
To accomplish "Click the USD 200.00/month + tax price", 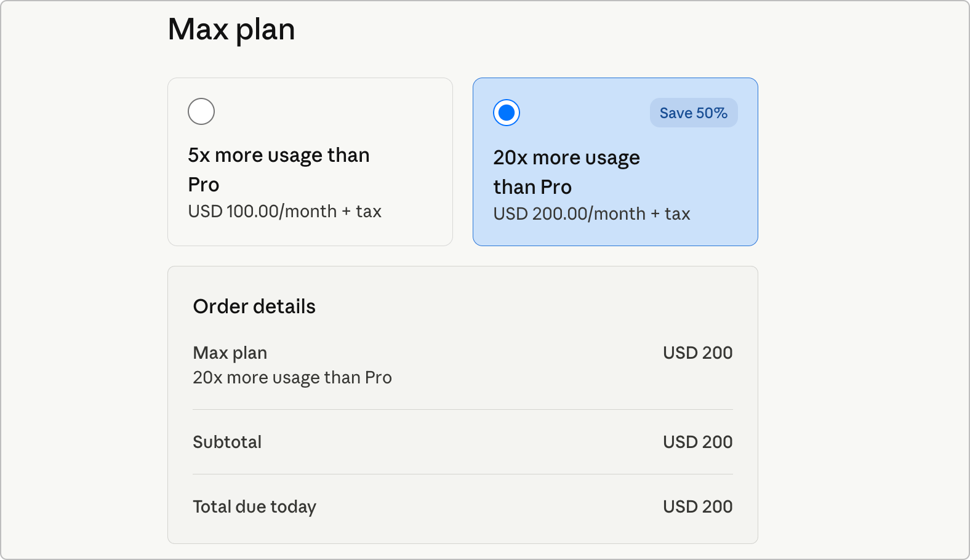I will click(591, 214).
